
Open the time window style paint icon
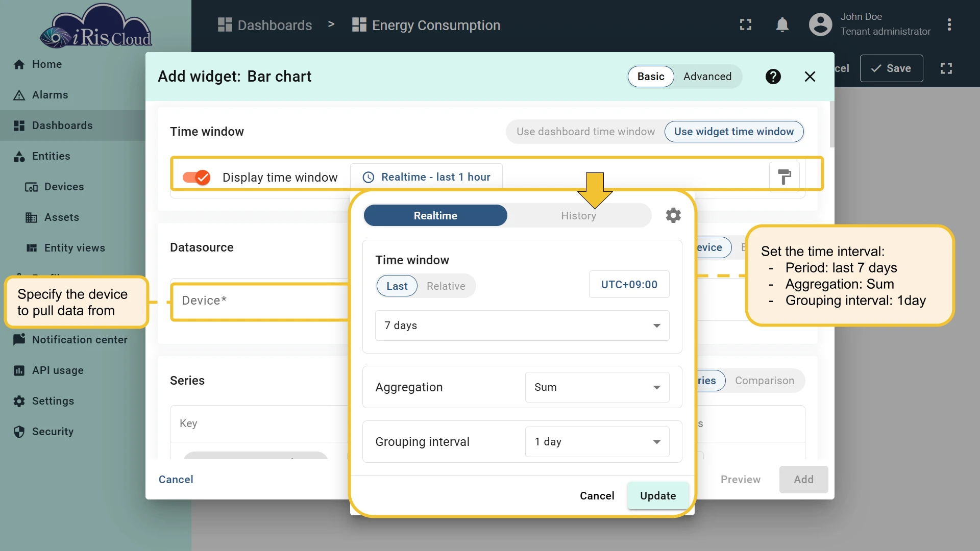[x=785, y=177]
